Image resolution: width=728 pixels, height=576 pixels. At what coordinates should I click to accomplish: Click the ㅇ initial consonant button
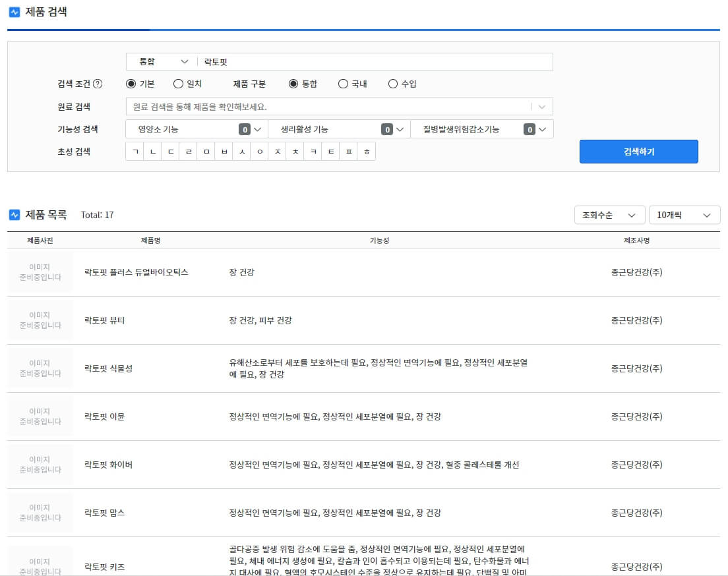coord(260,152)
